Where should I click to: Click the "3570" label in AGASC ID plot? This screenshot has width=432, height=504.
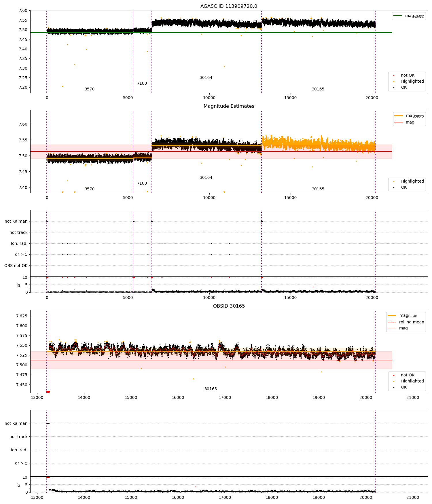(x=90, y=89)
